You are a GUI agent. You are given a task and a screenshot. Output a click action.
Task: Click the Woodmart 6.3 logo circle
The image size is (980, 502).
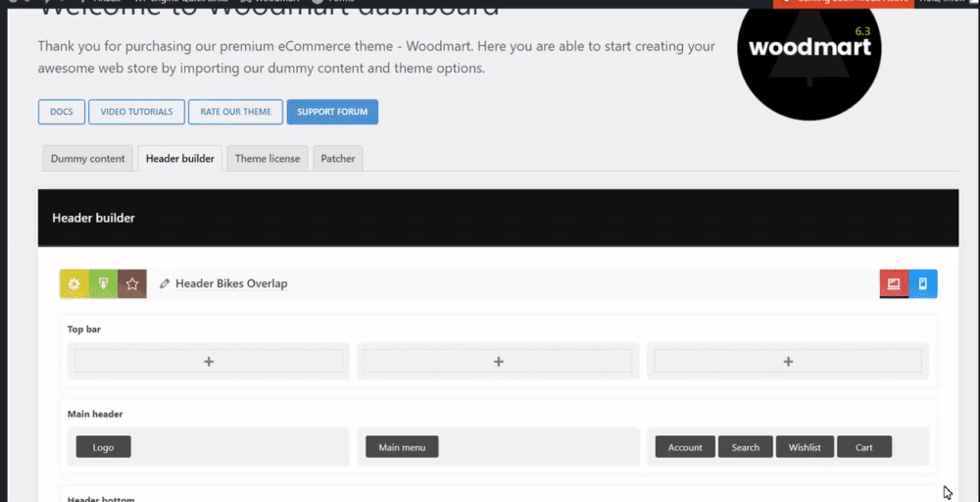[x=809, y=50]
